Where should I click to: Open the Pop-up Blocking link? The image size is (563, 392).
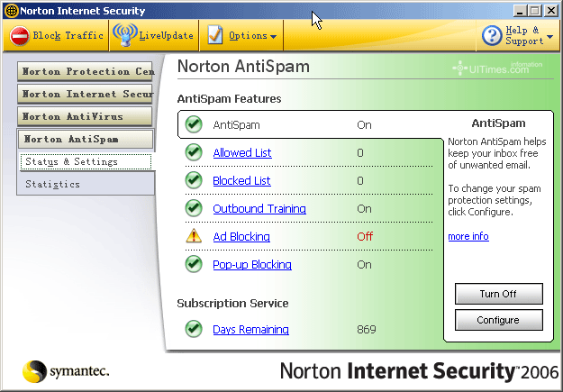(x=252, y=265)
